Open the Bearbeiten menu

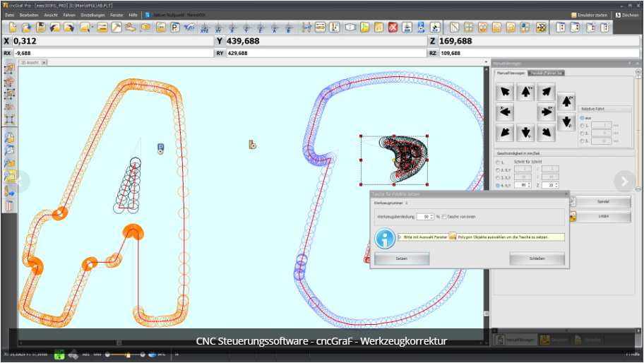(29, 16)
